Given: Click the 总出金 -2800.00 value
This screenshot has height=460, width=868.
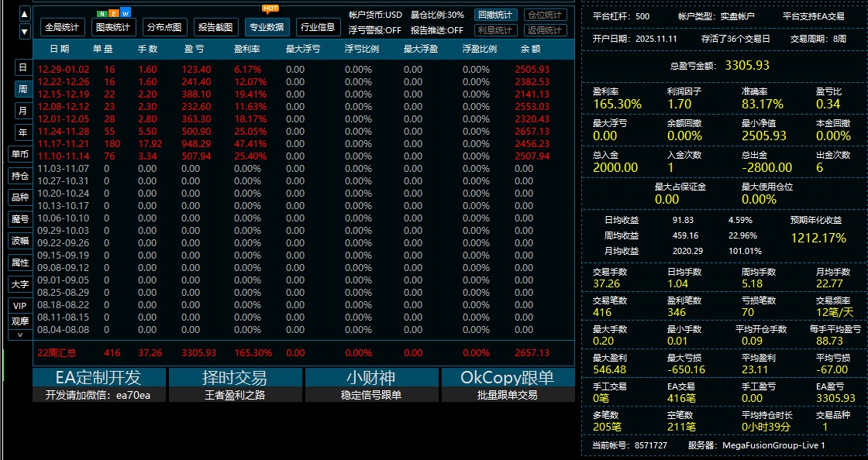Looking at the screenshot, I should click(x=766, y=167).
